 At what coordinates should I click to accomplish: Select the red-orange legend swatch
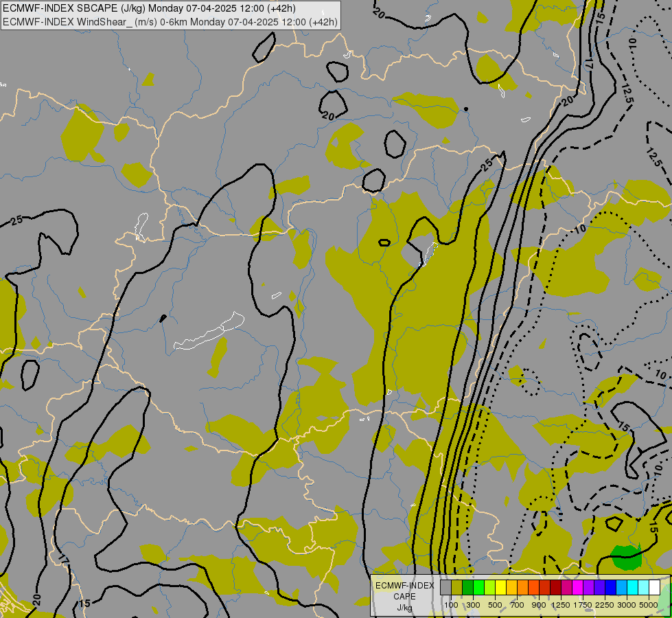pos(534,587)
